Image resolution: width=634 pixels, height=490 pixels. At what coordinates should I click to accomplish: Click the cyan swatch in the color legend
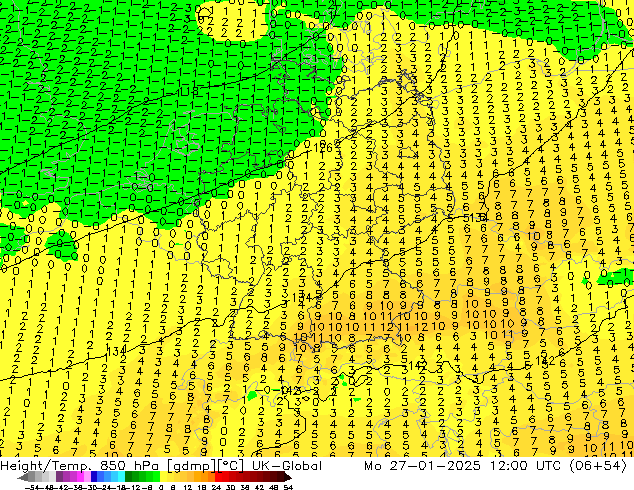click(x=122, y=477)
